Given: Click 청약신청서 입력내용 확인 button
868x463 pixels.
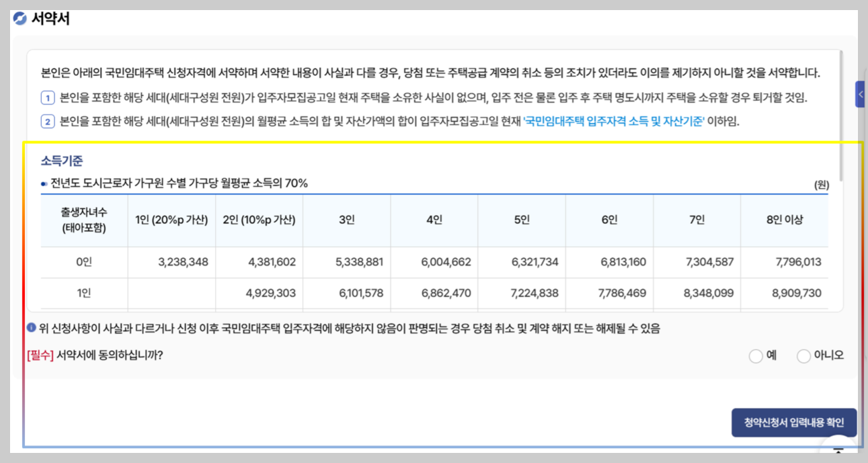Looking at the screenshot, I should click(794, 423).
